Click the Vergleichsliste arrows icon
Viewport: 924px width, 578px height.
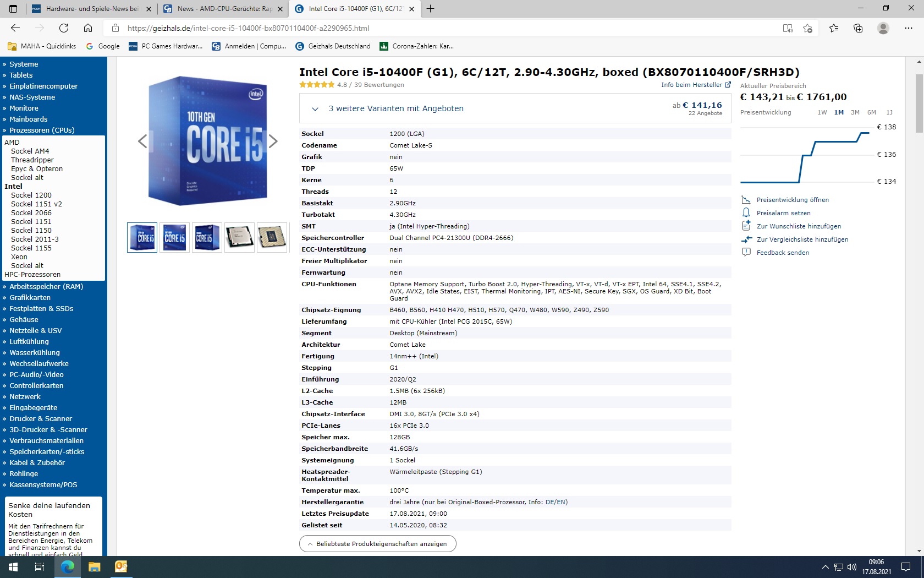pyautogui.click(x=746, y=239)
